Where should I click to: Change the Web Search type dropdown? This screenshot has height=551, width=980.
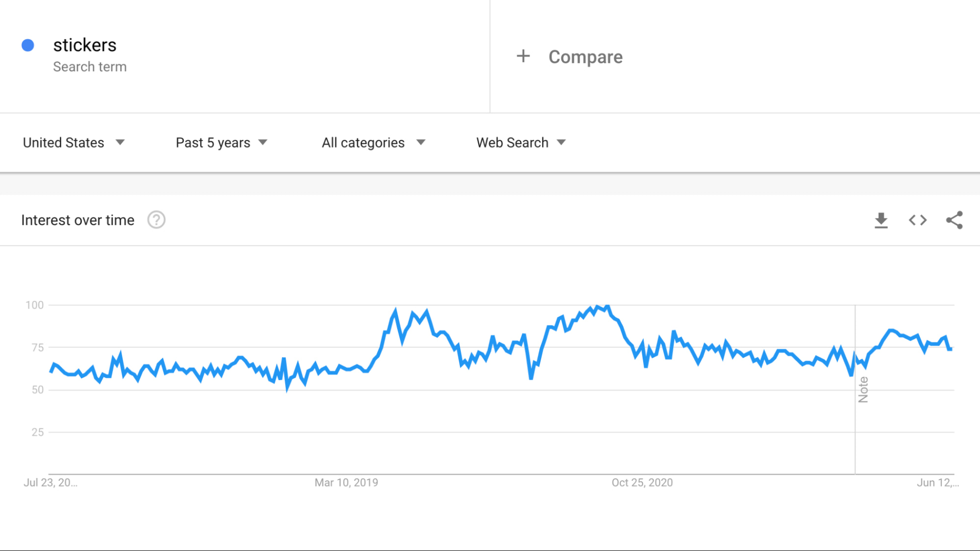tap(521, 143)
